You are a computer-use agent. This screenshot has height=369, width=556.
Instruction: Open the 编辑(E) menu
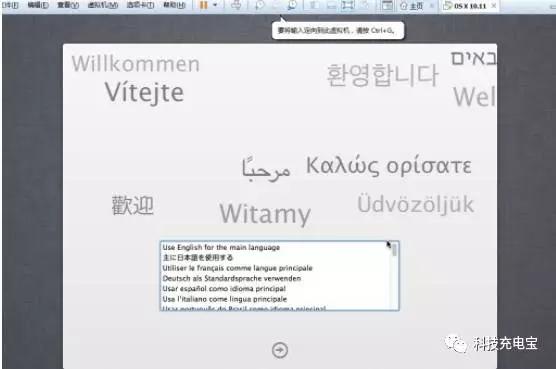pos(38,5)
